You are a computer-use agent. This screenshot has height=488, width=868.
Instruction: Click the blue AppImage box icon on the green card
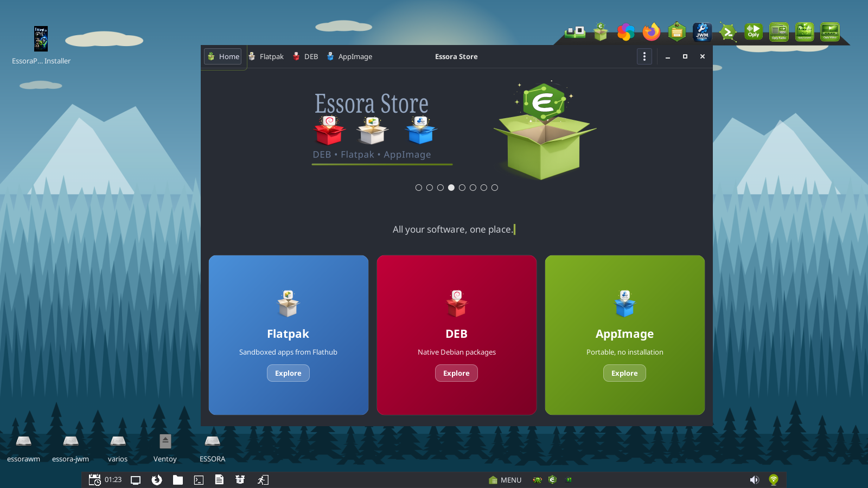pos(624,304)
